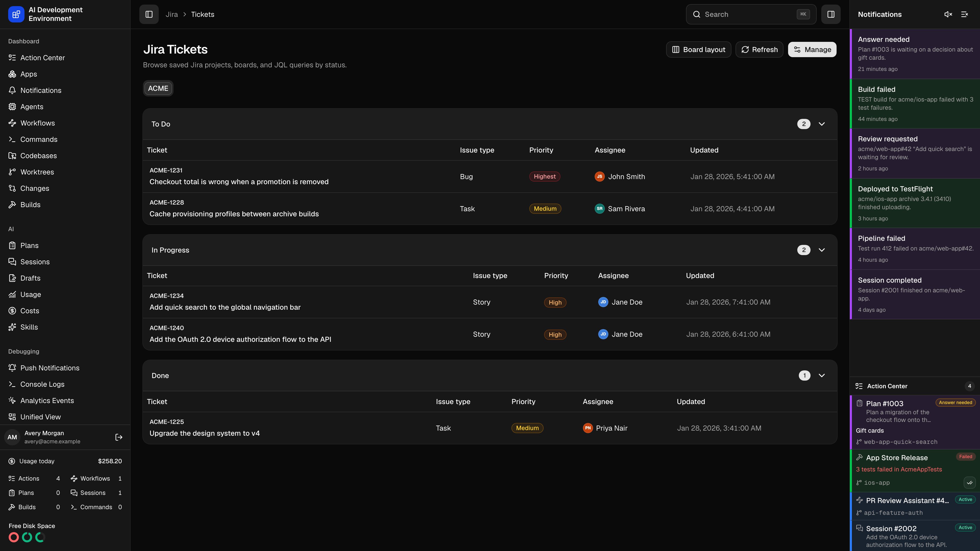The height and width of the screenshot is (551, 980).
Task: Open the Answer needed notification
Action: point(915,54)
